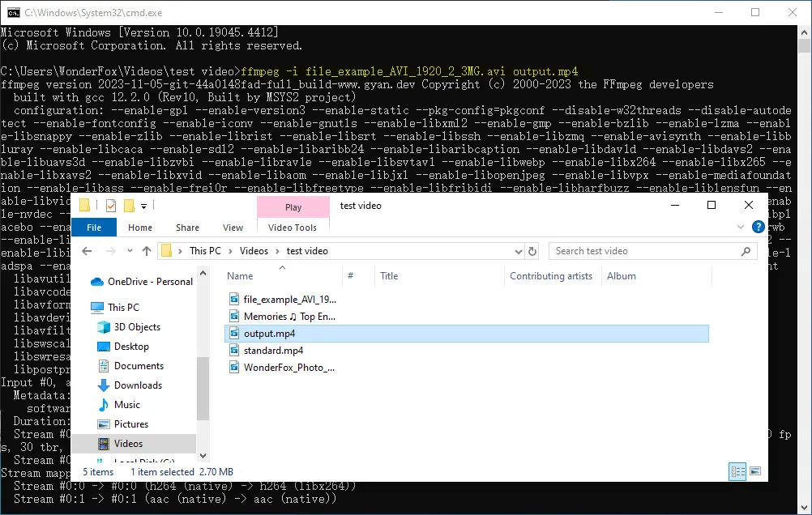
Task: Select file_example_AVI_19... file
Action: (x=289, y=299)
